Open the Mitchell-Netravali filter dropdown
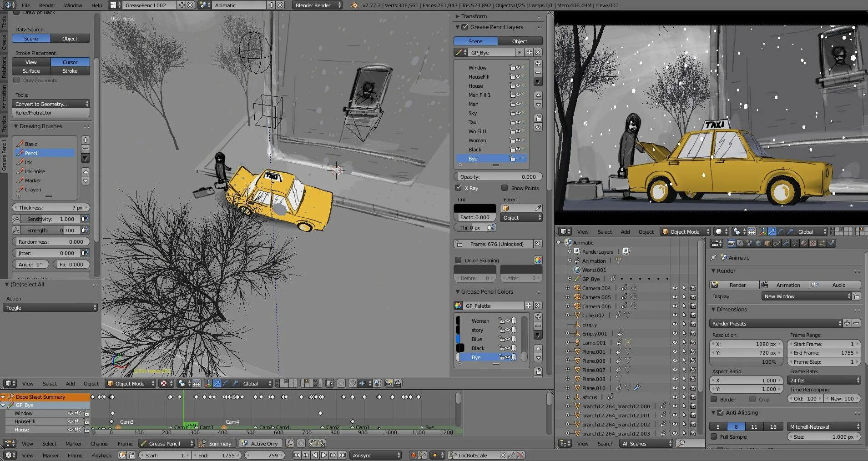The image size is (868, 461). 824,426
